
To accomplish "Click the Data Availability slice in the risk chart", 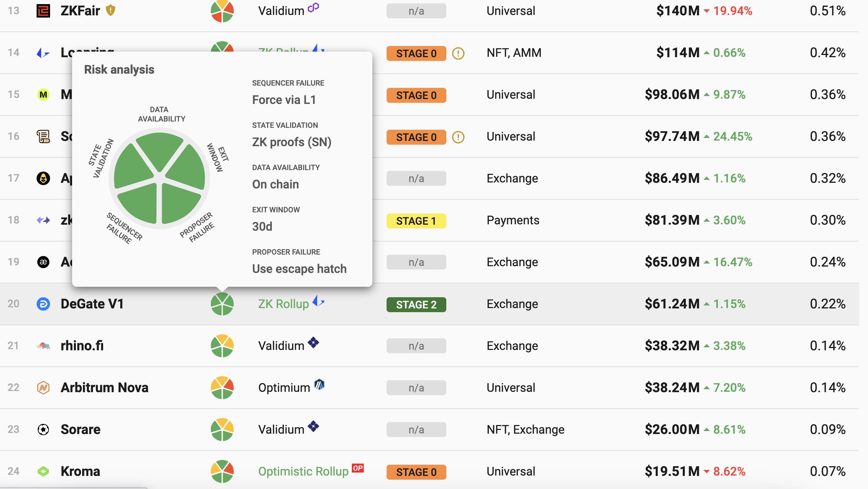I will click(x=159, y=150).
